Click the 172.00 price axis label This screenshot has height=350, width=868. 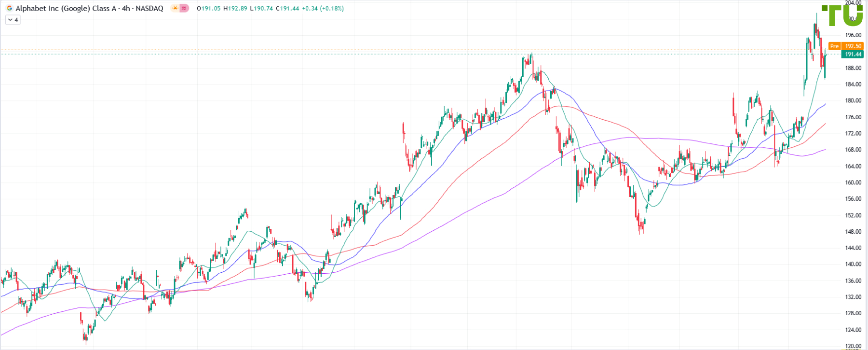point(853,134)
